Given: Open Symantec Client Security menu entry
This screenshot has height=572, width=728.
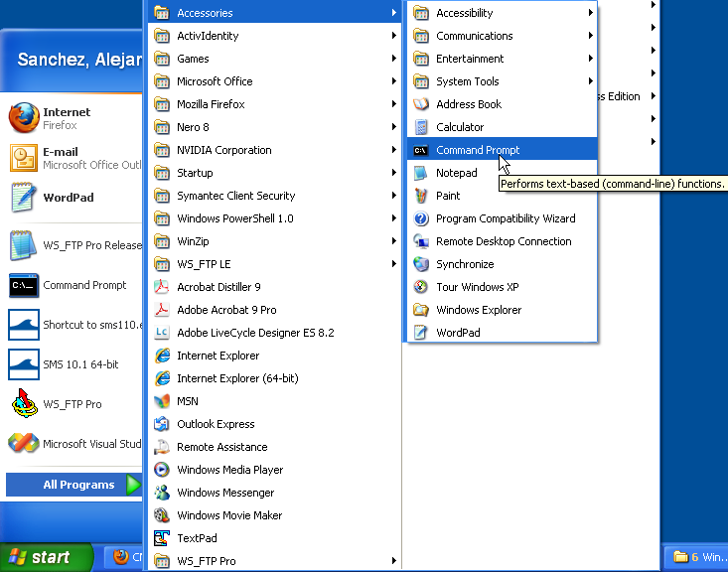Looking at the screenshot, I should click(275, 196).
